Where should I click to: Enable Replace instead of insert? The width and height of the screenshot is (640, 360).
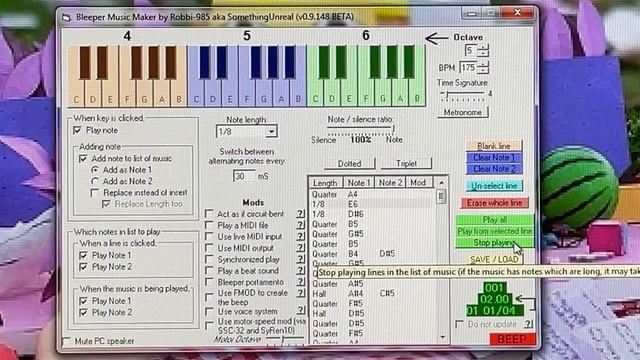pyautogui.click(x=95, y=192)
